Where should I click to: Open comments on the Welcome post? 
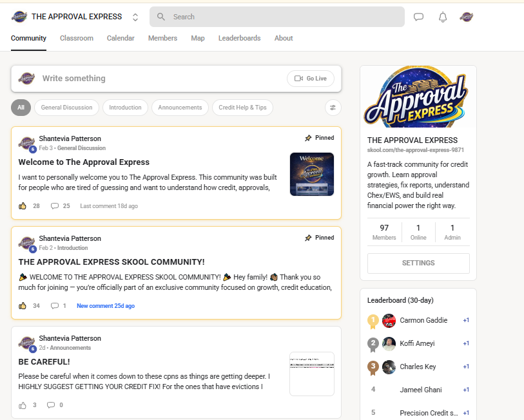pyautogui.click(x=55, y=206)
